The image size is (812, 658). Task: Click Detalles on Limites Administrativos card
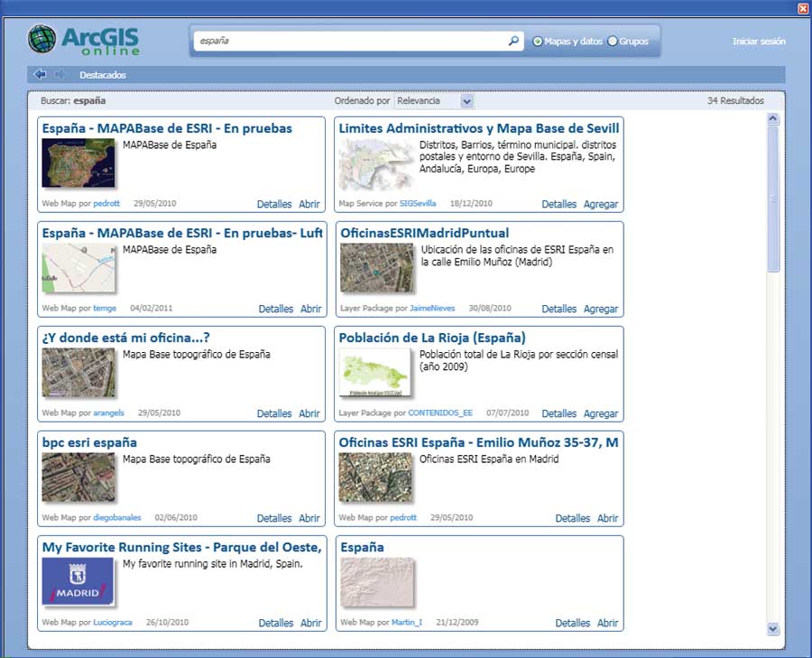pyautogui.click(x=558, y=204)
